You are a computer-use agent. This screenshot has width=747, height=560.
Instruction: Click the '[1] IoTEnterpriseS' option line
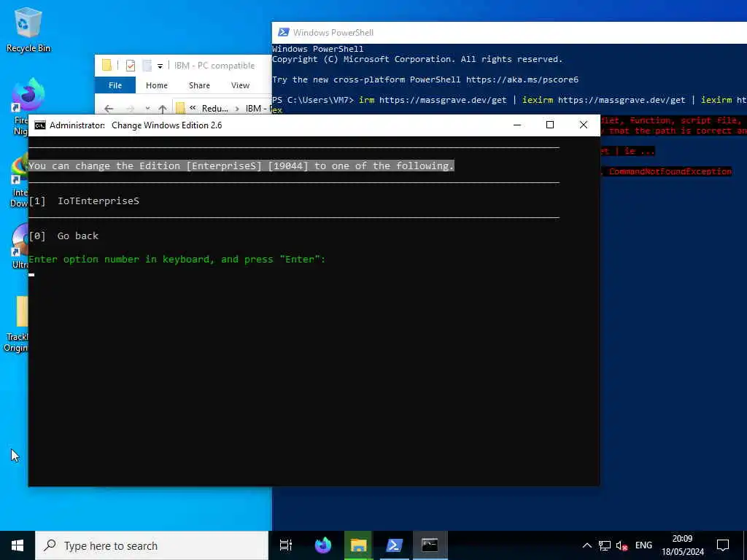click(x=84, y=201)
